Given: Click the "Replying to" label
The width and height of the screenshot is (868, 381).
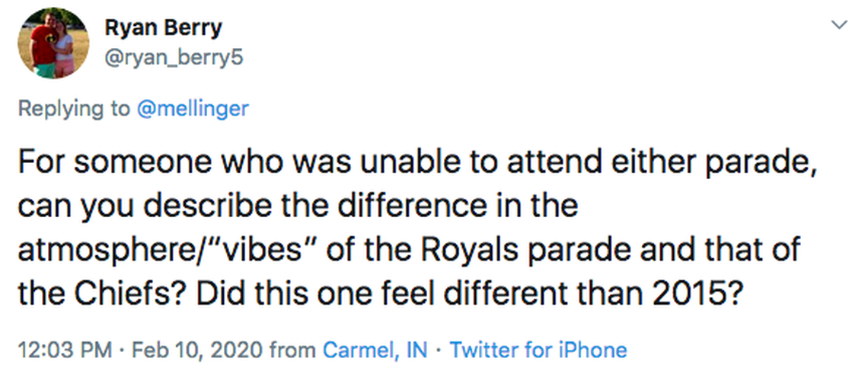Looking at the screenshot, I should (73, 108).
